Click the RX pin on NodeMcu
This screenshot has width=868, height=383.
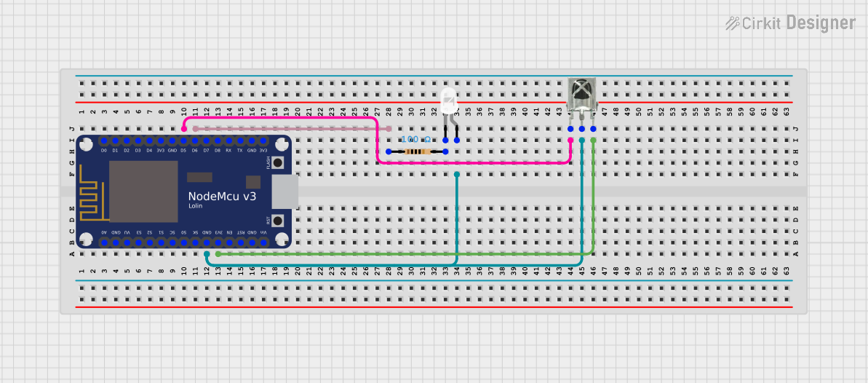pos(228,141)
